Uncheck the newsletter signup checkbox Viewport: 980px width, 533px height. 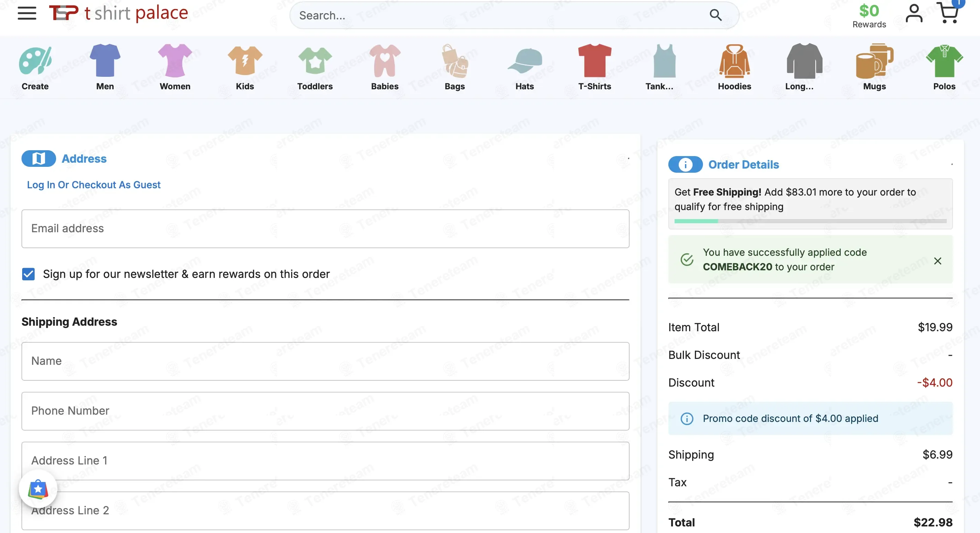[x=28, y=274]
